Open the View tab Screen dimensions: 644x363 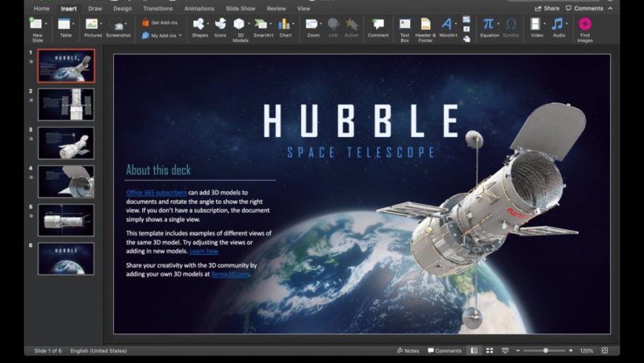point(303,8)
